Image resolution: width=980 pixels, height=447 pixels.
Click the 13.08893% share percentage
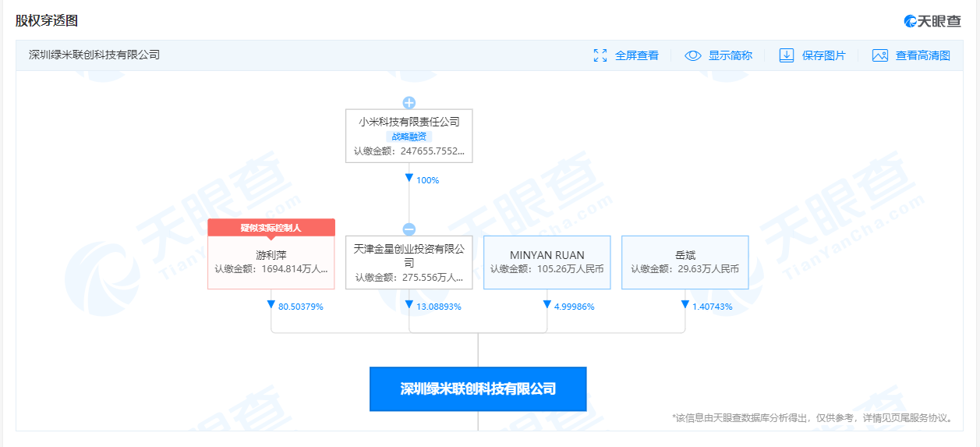[438, 307]
